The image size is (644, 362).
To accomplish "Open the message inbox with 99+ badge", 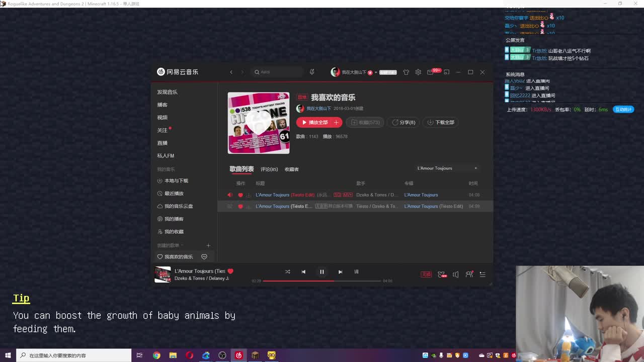I will [432, 72].
